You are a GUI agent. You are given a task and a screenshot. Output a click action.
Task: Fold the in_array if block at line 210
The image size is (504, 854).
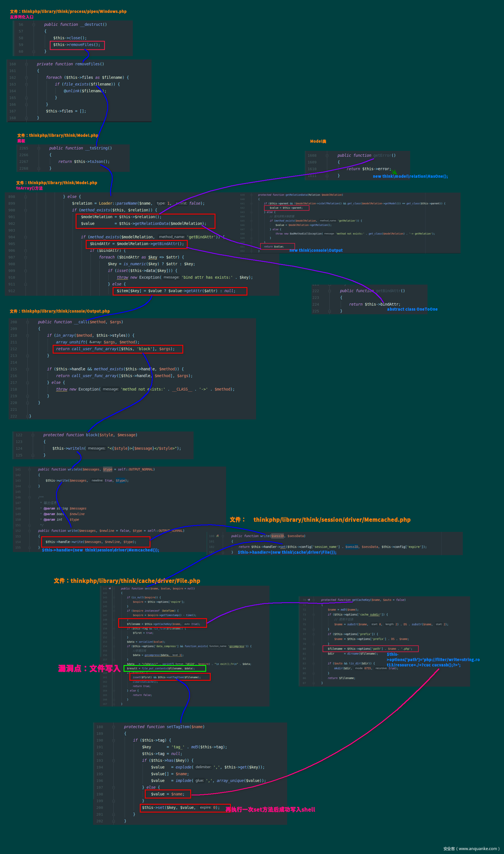pos(27,335)
